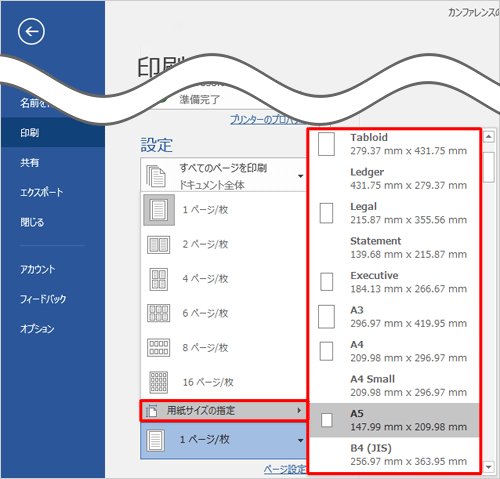Choose the 6 ページ/枚 grid icon

(159, 313)
